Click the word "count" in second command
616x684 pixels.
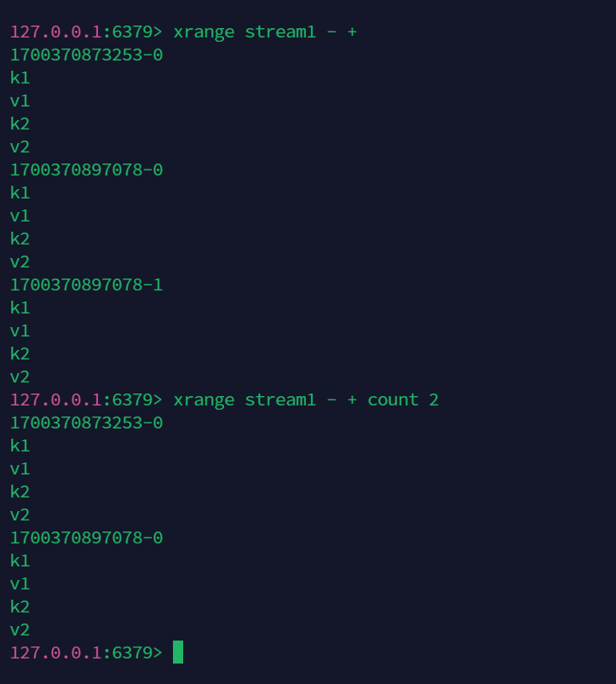coord(393,400)
